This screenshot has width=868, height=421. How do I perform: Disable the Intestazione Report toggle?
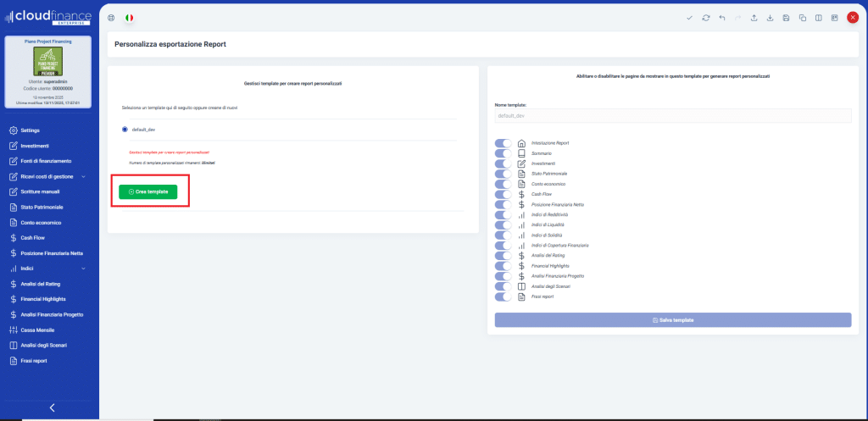504,143
